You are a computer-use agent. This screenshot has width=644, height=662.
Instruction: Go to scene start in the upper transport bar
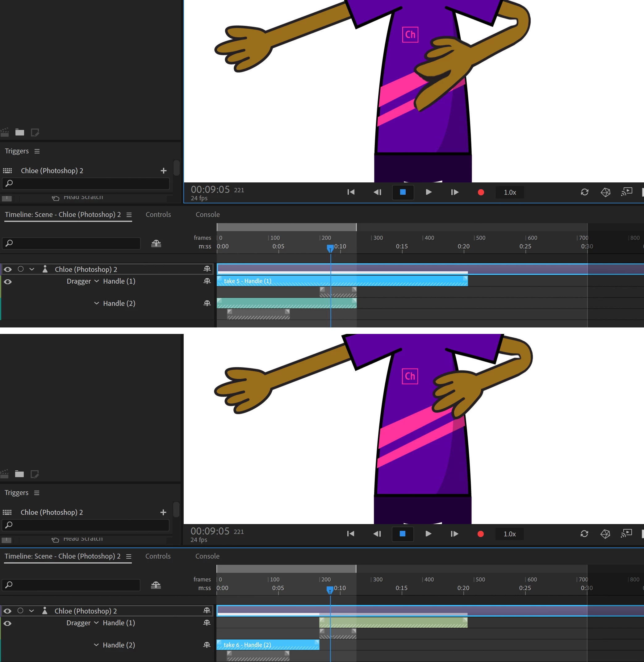(351, 192)
